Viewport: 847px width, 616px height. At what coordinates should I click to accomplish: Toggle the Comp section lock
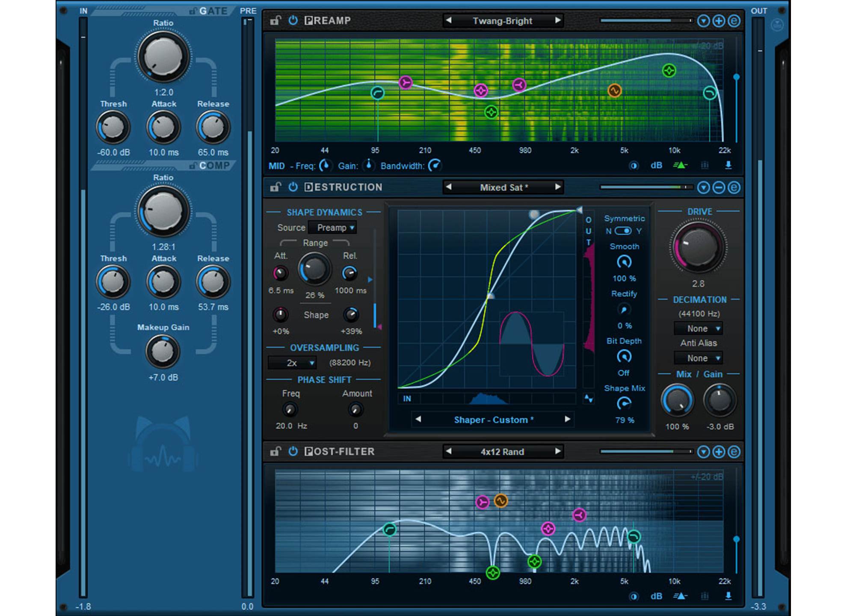pos(193,166)
